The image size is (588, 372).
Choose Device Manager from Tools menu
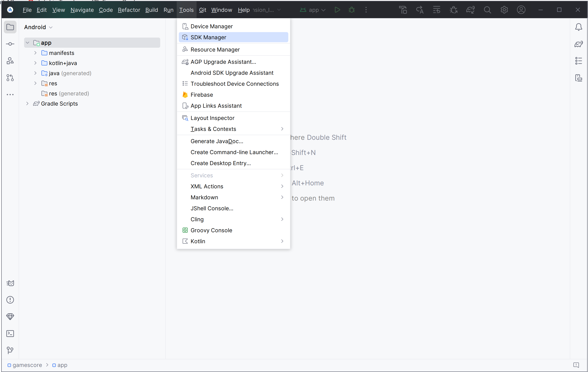click(233, 26)
